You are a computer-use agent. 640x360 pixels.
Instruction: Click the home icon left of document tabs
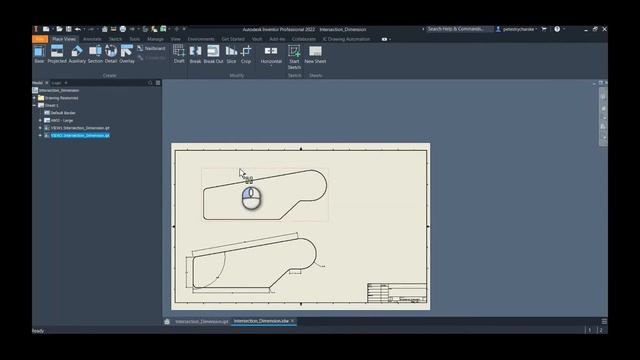pos(167,322)
